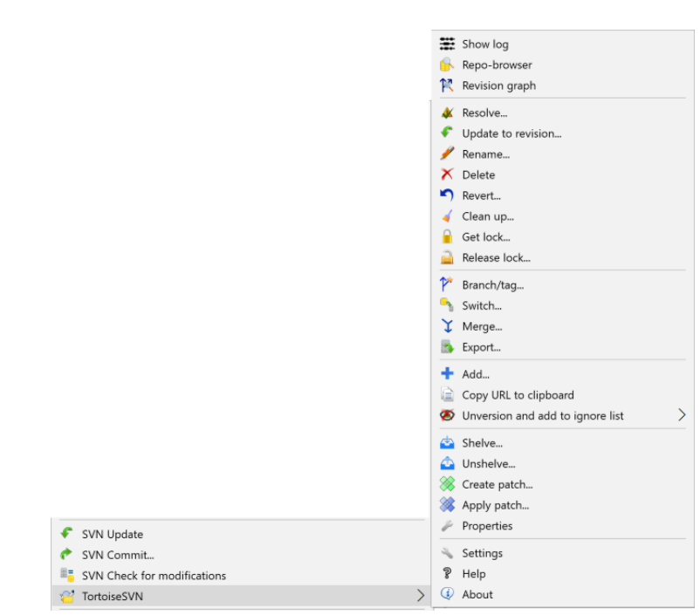Select Release lock... menu entry

pos(562,257)
